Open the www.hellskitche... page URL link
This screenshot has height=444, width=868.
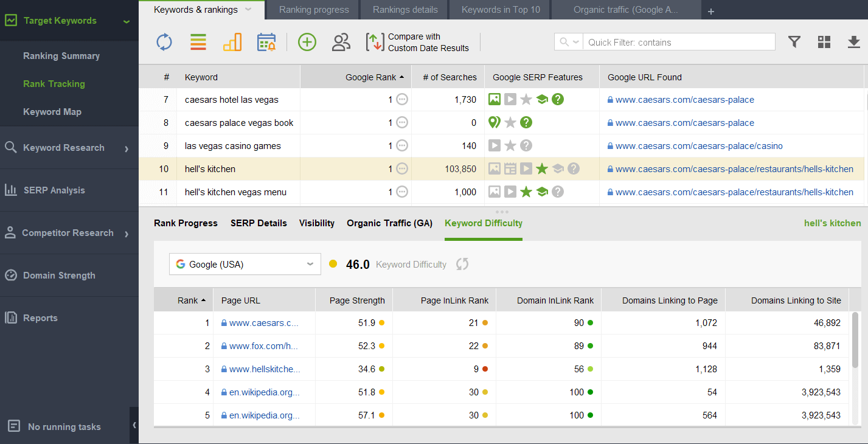click(264, 369)
